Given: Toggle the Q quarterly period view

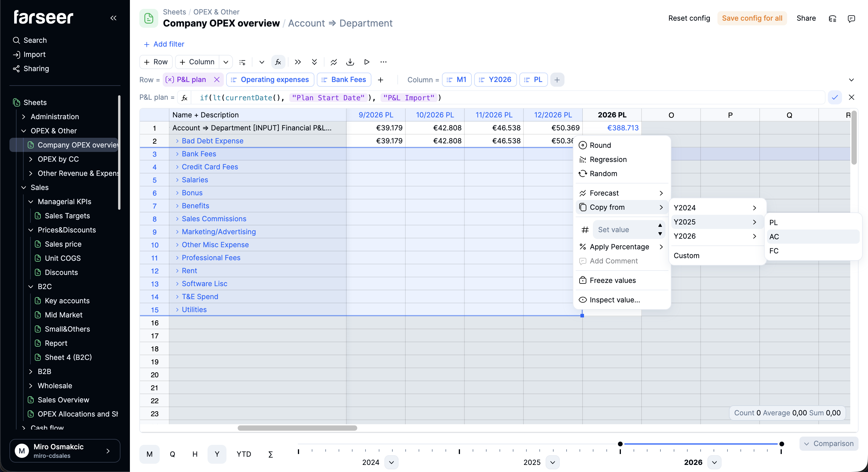Looking at the screenshot, I should pyautogui.click(x=172, y=454).
